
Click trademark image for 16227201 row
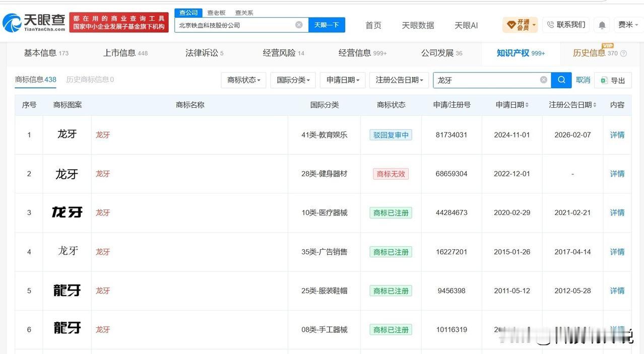click(x=68, y=251)
